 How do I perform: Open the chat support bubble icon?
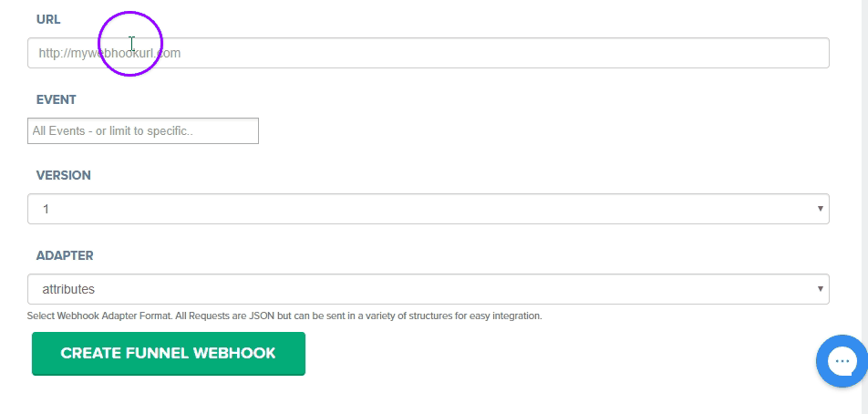pos(841,361)
